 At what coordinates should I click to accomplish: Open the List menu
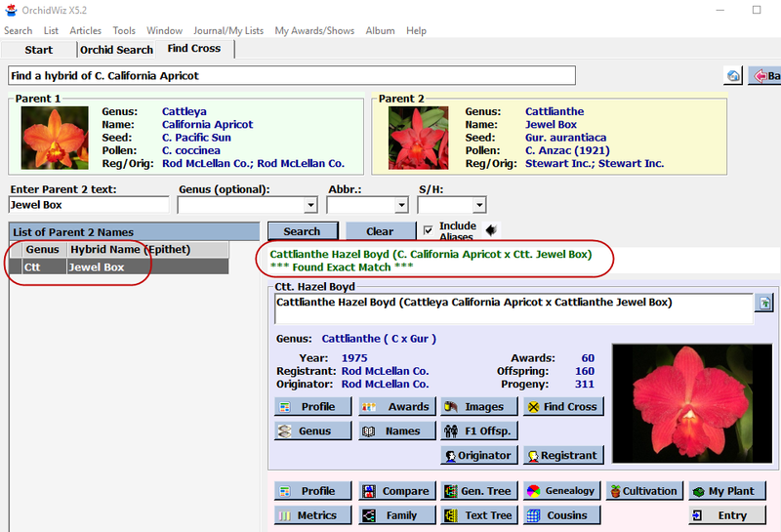[51, 30]
